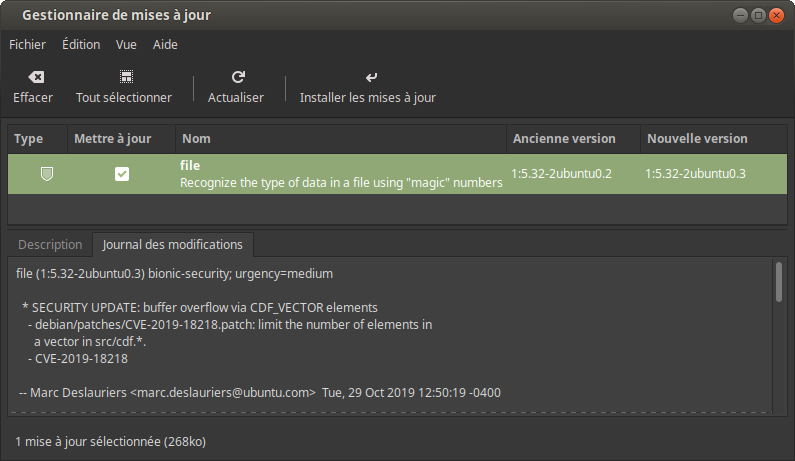
Task: Open the Édition menu
Action: tap(81, 45)
